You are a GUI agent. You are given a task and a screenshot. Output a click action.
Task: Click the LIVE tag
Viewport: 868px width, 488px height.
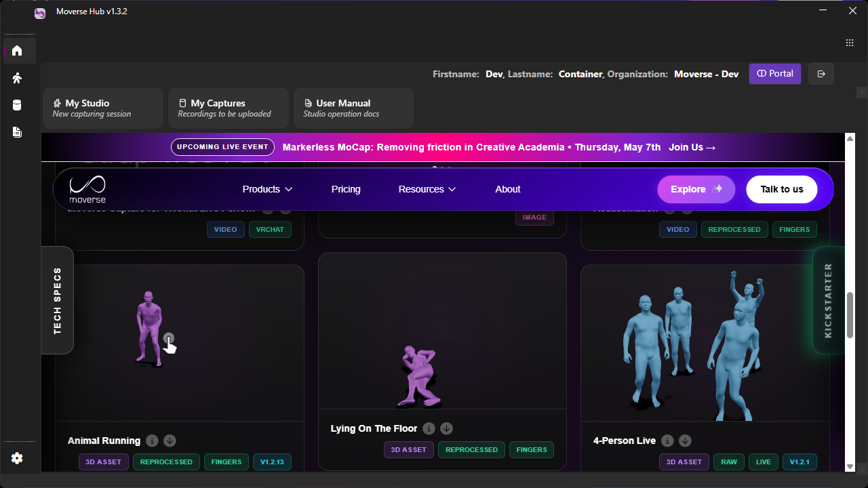764,462
